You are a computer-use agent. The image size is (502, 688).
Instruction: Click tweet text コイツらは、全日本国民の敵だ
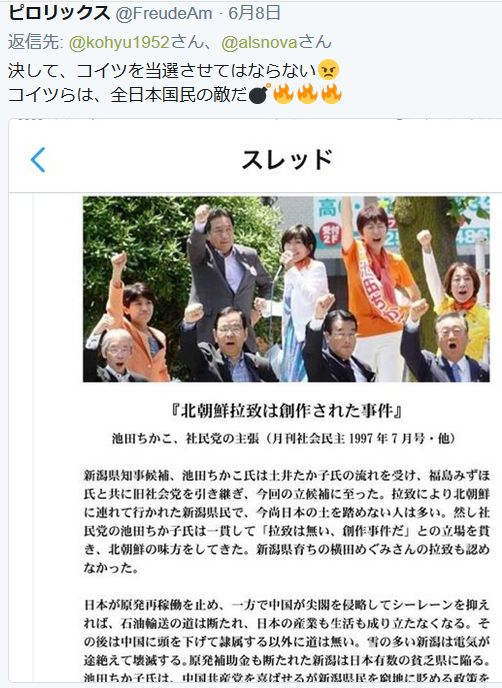pyautogui.click(x=128, y=94)
